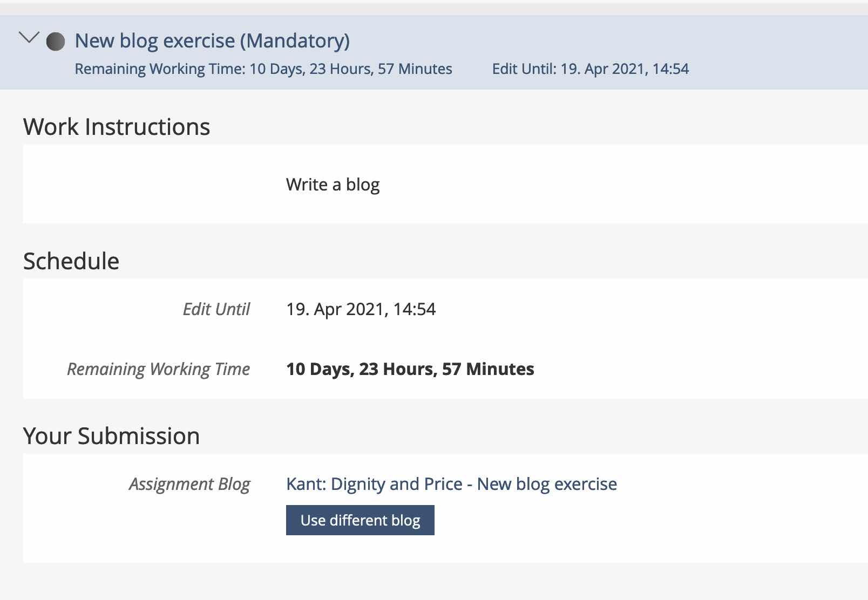This screenshot has width=868, height=600.
Task: Click the Assignment Blog label
Action: [189, 484]
